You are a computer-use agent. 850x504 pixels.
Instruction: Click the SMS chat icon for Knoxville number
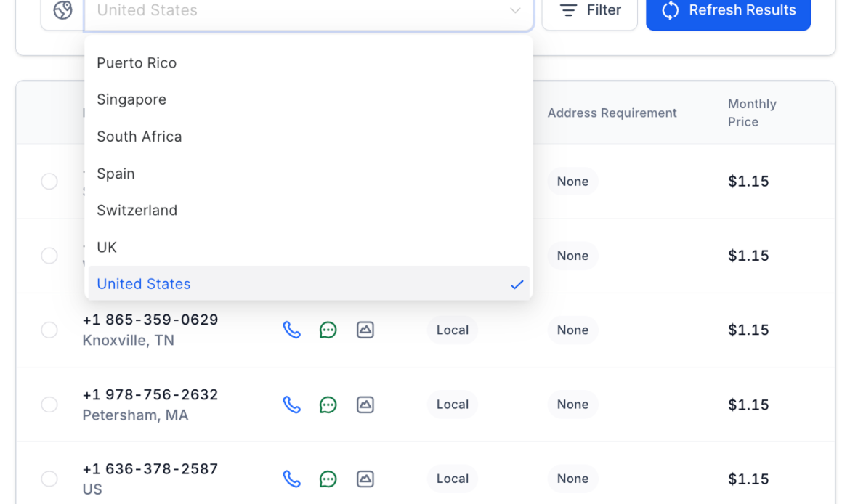328,330
